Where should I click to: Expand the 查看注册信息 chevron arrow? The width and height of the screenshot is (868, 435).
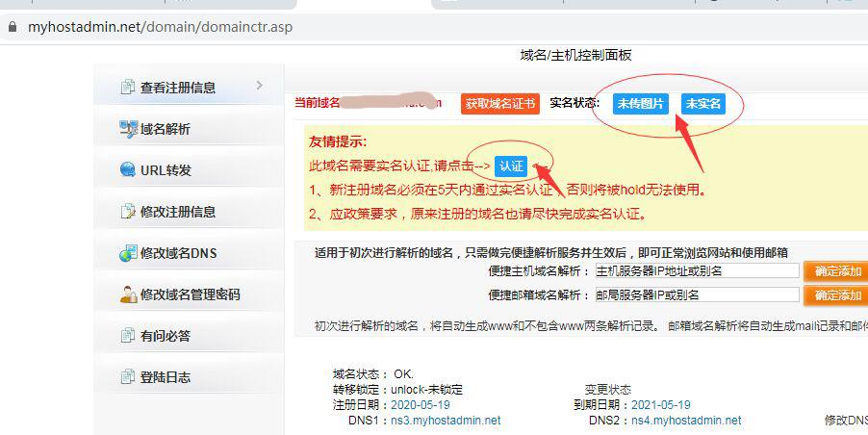pyautogui.click(x=260, y=86)
